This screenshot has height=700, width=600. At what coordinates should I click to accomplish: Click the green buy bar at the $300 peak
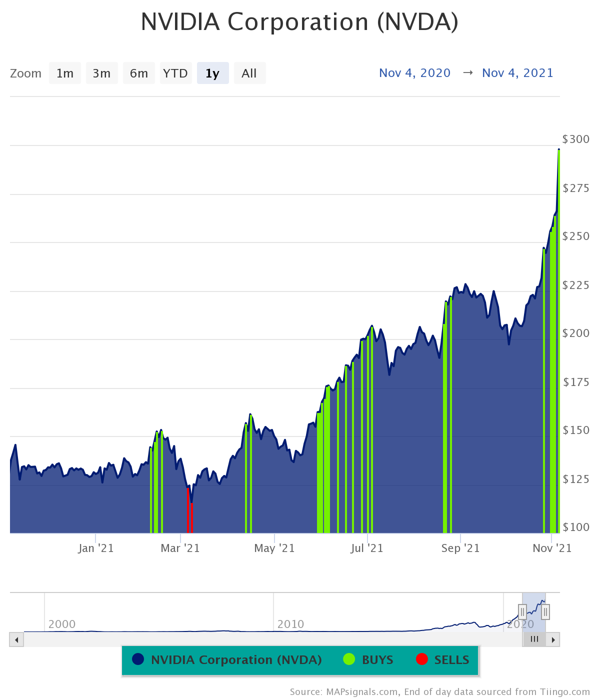coord(558,341)
